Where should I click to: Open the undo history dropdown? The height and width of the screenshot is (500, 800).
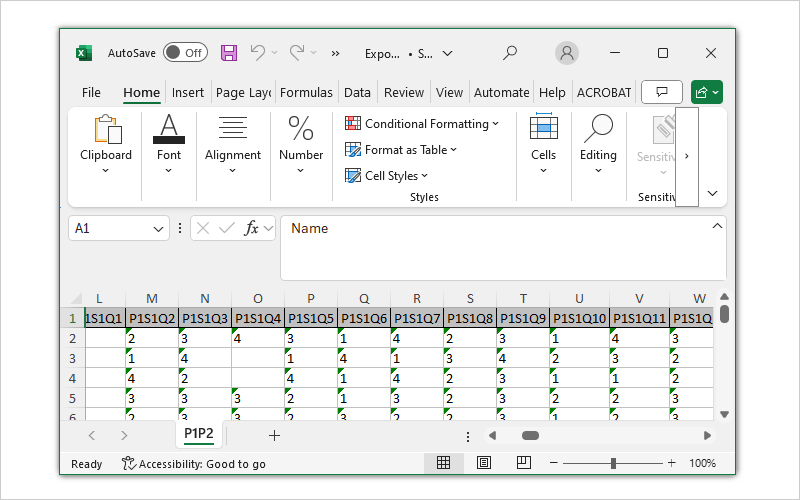[274, 53]
